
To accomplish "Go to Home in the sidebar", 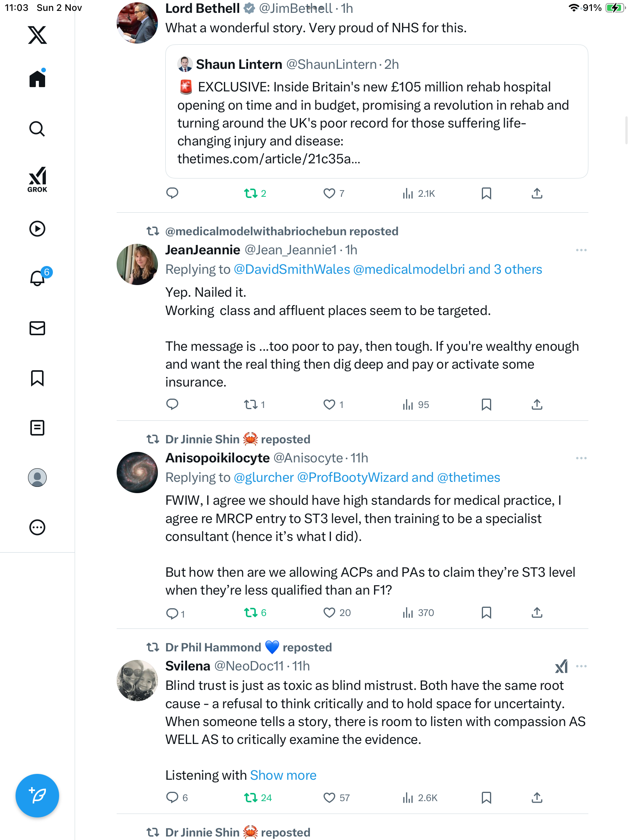I will [37, 79].
